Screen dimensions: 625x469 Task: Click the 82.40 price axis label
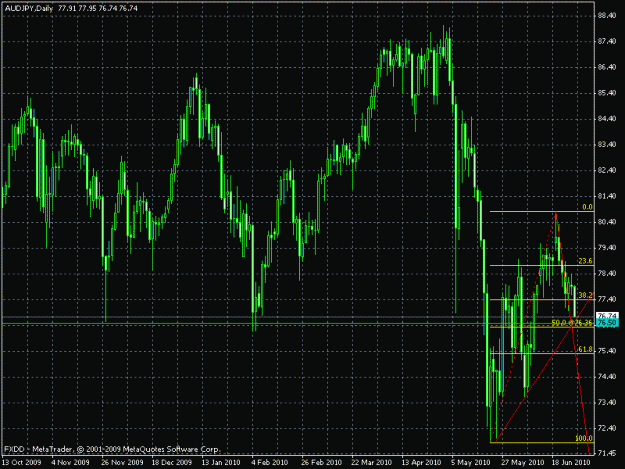point(607,171)
